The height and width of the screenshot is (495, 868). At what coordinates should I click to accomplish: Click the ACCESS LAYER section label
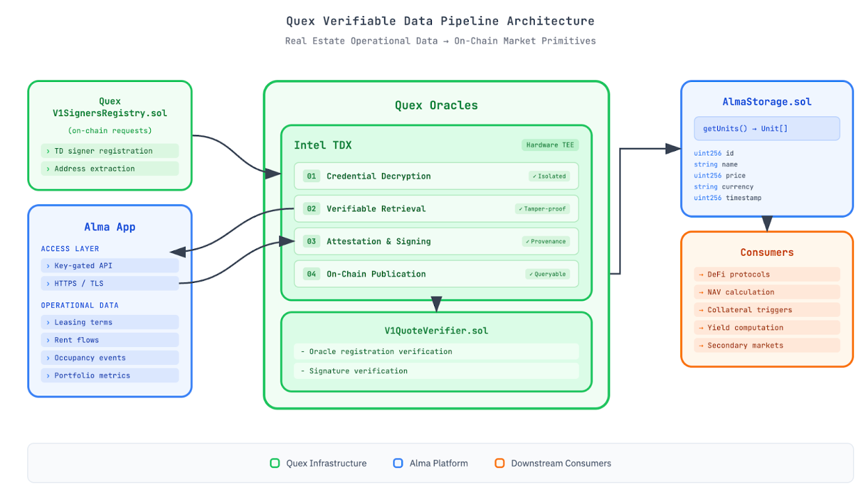[x=70, y=248]
